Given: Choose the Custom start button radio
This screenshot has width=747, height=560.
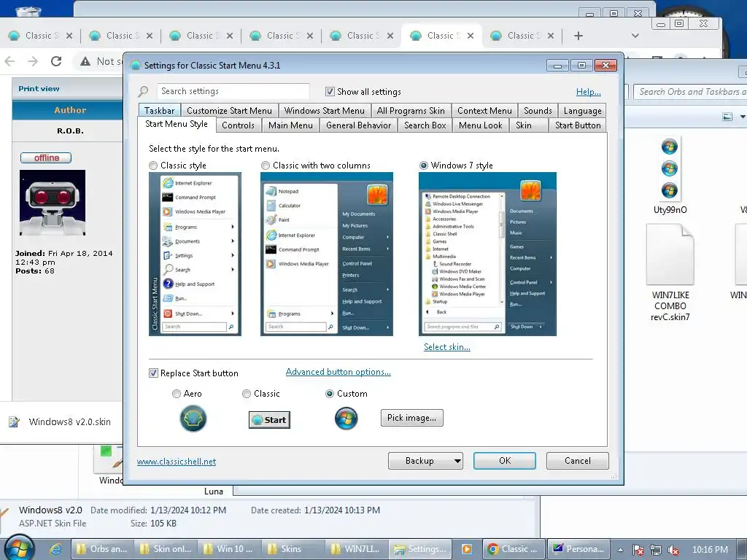Looking at the screenshot, I should click(330, 393).
